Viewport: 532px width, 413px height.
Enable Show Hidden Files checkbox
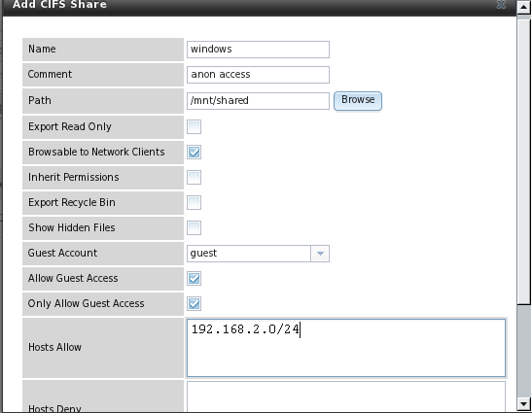[195, 227]
